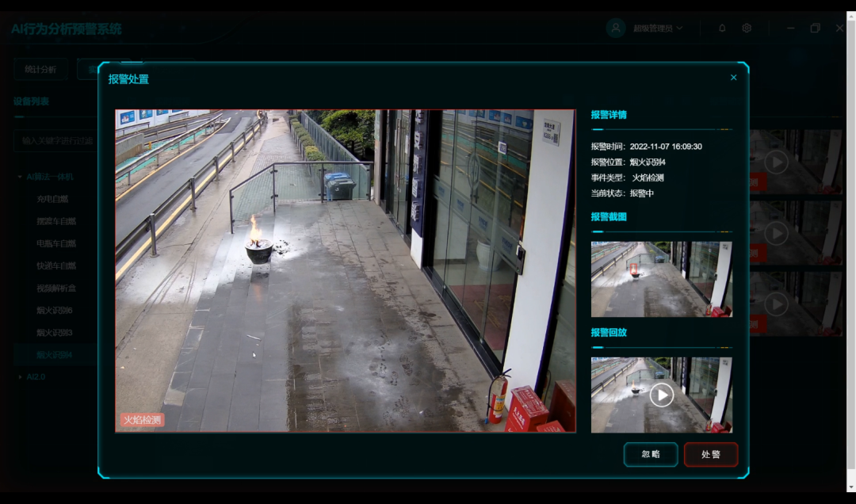
Task: Select 摆渡车自燃 in device list
Action: [56, 221]
